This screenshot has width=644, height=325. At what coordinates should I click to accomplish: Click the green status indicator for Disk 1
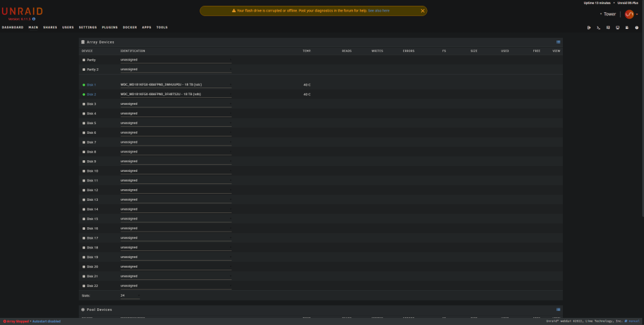pyautogui.click(x=84, y=85)
